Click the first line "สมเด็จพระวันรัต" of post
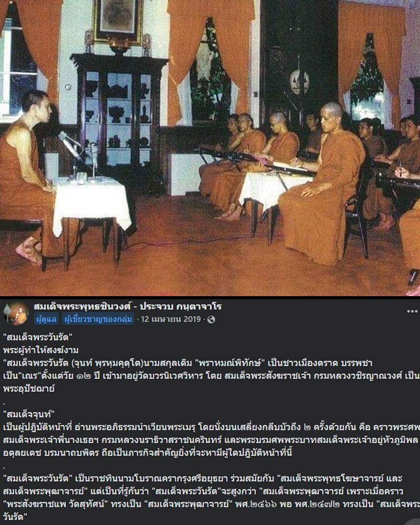 [38, 337]
